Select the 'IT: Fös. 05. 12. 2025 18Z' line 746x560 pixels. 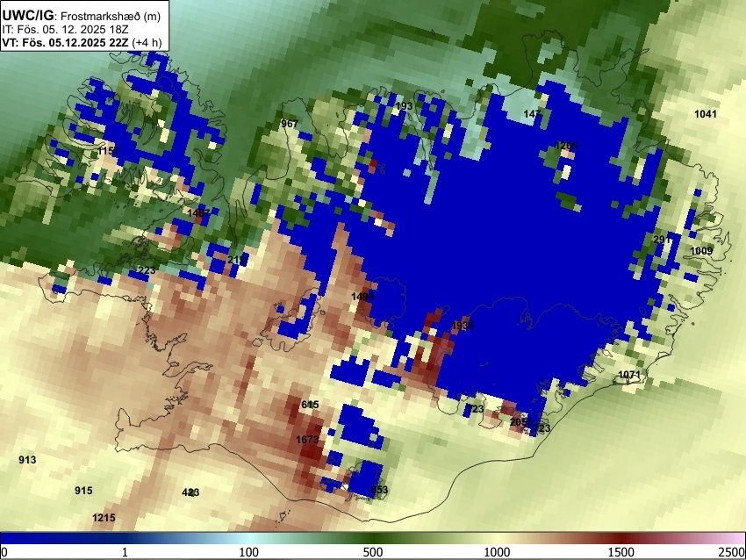point(65,30)
